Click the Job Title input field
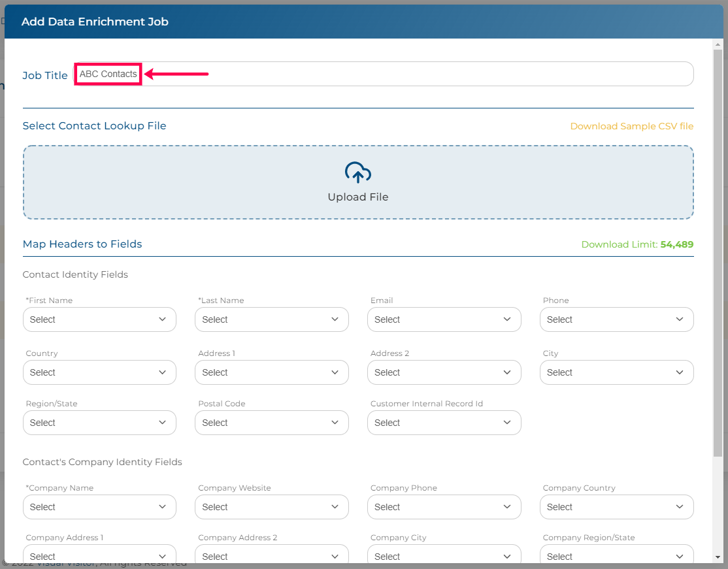 (x=384, y=74)
